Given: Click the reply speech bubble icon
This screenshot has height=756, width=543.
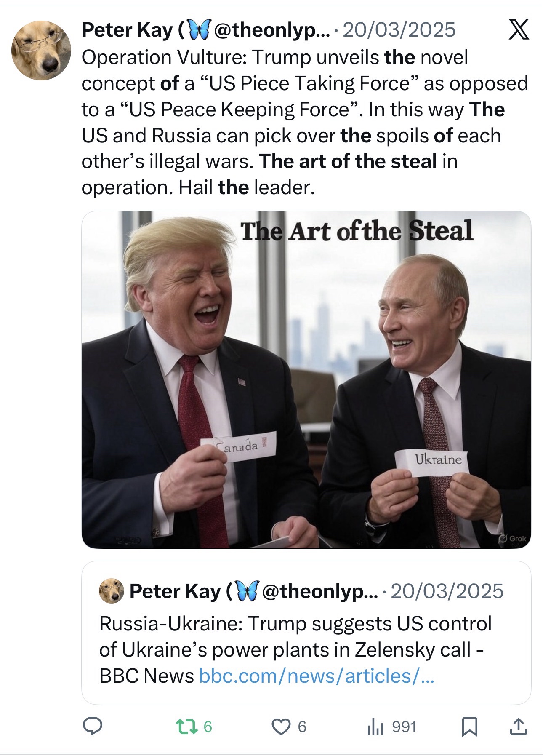Looking at the screenshot, I should [x=93, y=727].
